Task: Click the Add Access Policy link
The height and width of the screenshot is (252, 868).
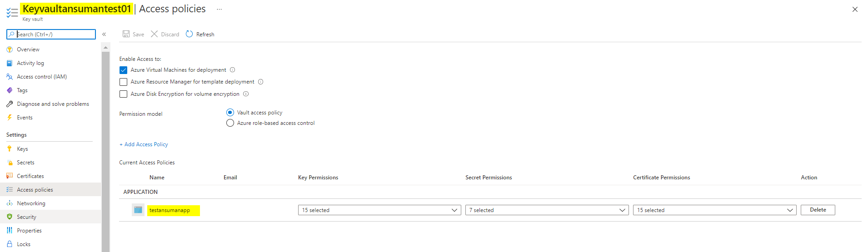Action: tap(144, 144)
